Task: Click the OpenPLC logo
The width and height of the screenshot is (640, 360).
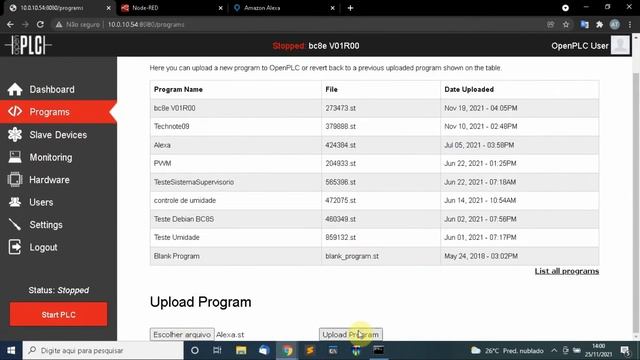Action: click(28, 45)
